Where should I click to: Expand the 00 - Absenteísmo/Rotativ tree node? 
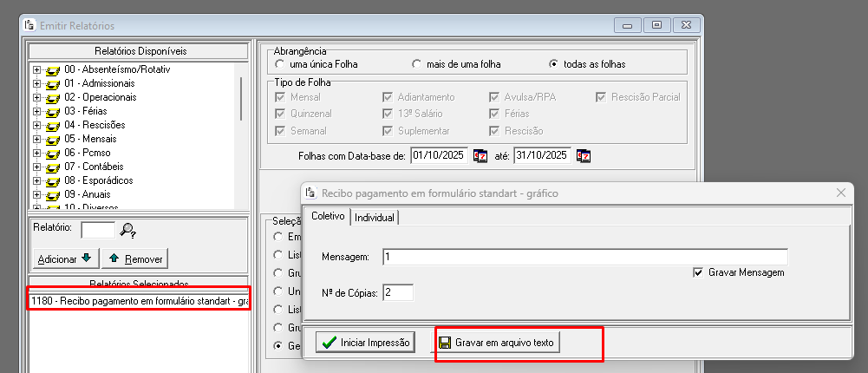coord(36,69)
